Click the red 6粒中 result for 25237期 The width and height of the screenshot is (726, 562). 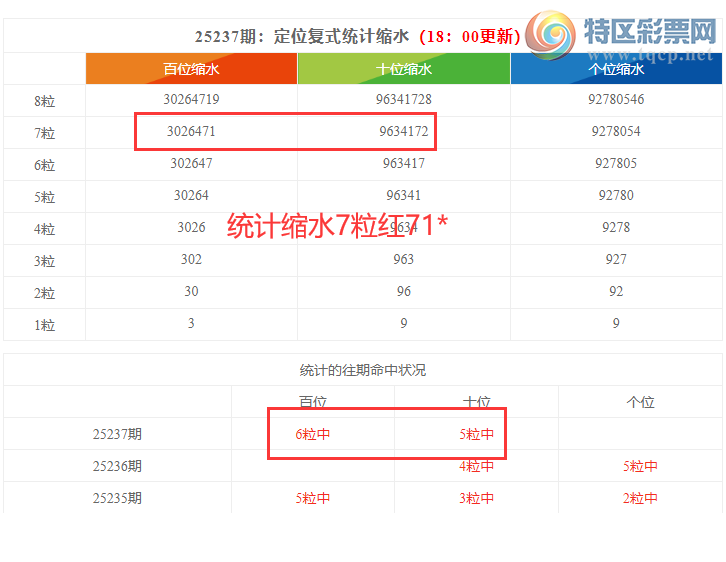[x=312, y=434]
